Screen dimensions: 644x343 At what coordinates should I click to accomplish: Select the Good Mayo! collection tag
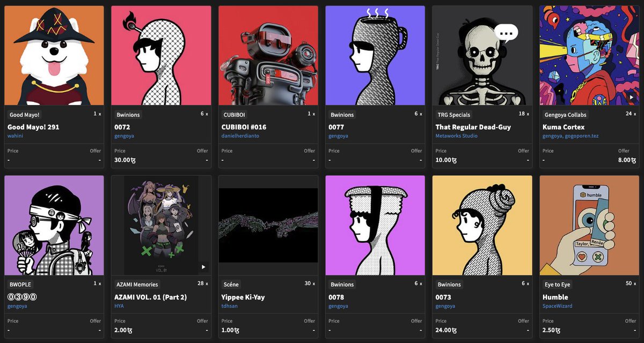(x=25, y=115)
